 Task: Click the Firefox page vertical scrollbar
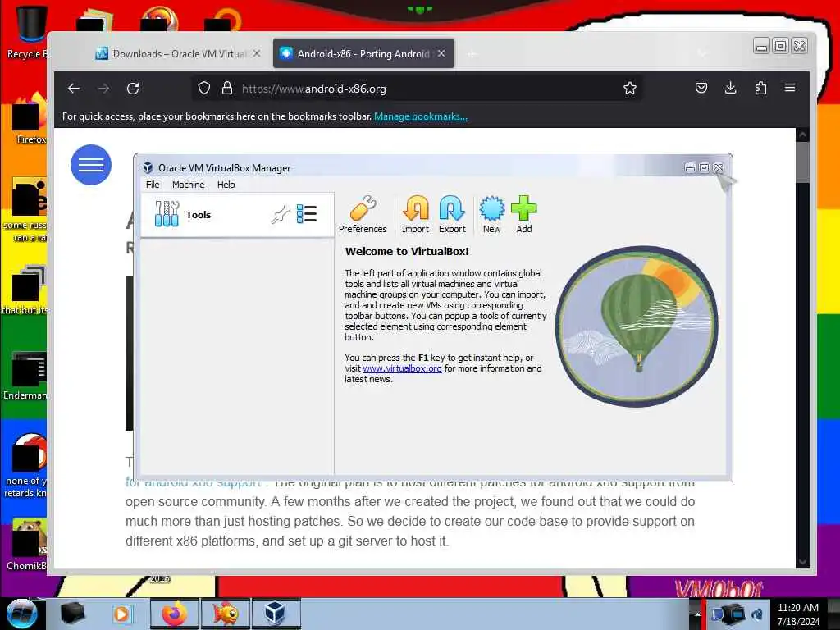click(x=802, y=348)
